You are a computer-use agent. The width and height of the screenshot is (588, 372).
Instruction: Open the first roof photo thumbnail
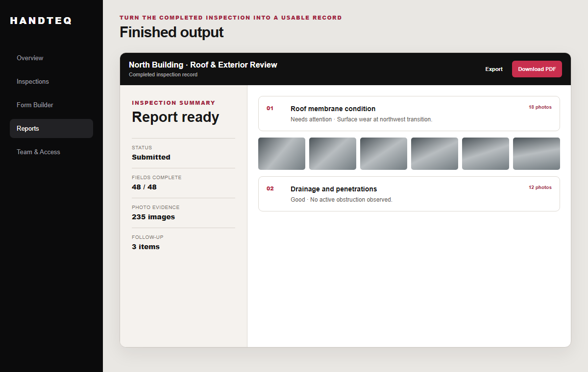click(282, 154)
